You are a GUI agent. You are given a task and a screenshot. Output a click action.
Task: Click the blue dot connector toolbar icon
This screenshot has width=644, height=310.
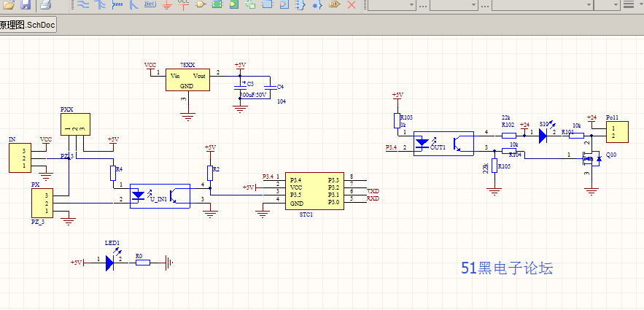(317, 5)
